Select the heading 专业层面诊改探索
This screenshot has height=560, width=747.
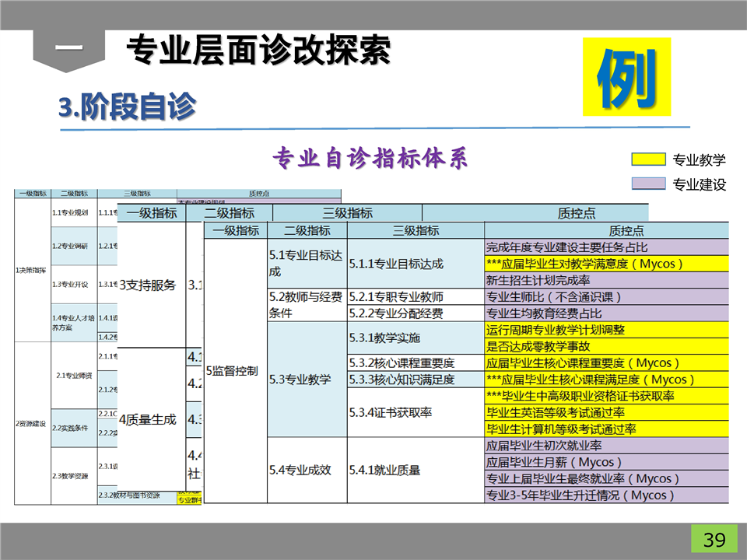pyautogui.click(x=258, y=50)
